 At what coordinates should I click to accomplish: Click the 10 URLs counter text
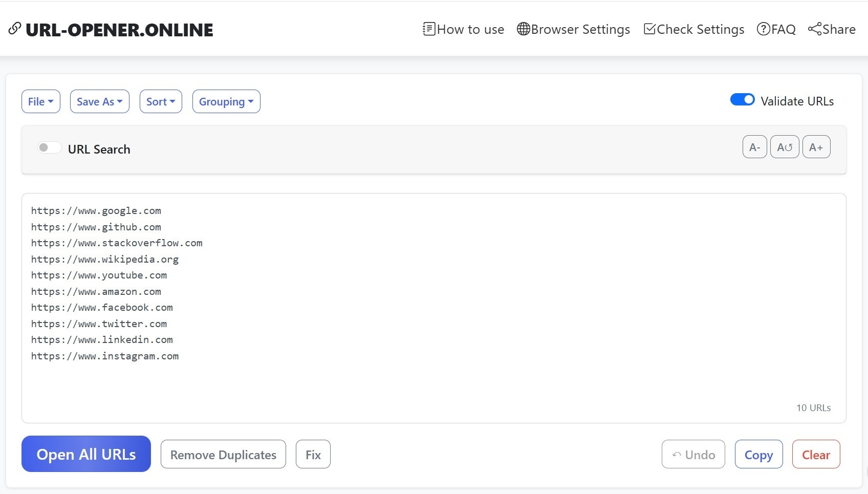point(813,408)
